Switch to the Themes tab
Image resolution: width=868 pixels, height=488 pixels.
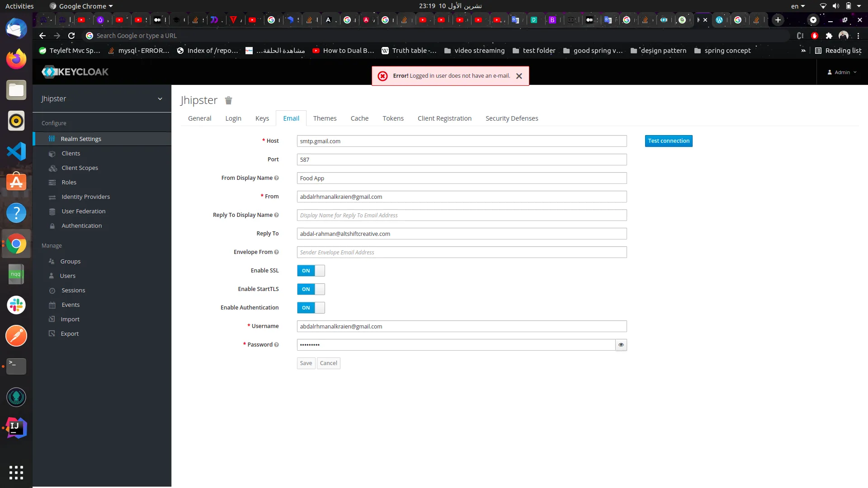[x=325, y=118]
